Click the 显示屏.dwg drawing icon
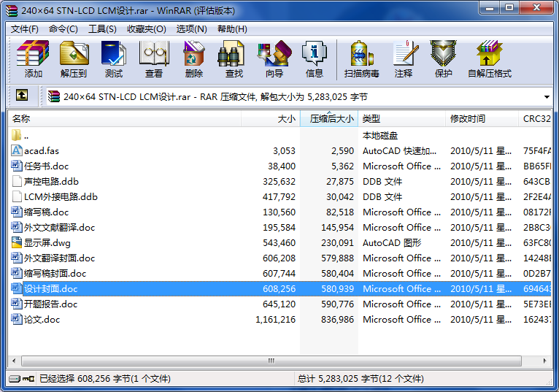 tap(16, 242)
